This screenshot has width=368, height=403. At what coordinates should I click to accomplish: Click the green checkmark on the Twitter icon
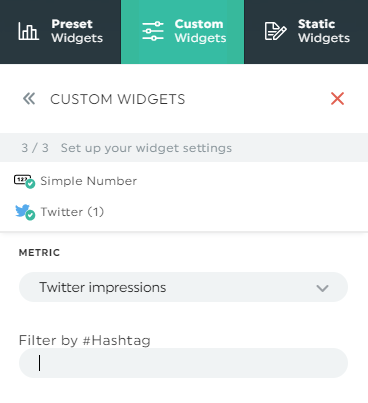tap(30, 215)
